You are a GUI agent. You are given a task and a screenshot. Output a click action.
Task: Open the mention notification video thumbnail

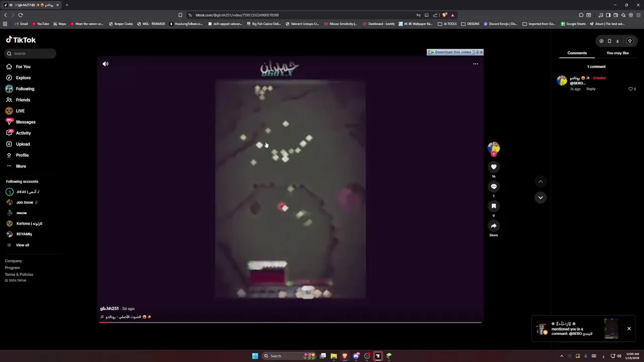click(611, 329)
